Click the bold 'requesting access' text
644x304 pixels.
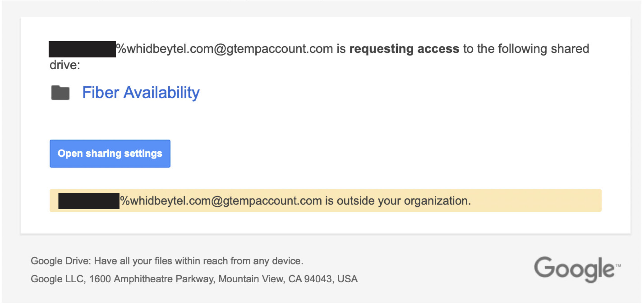click(404, 49)
